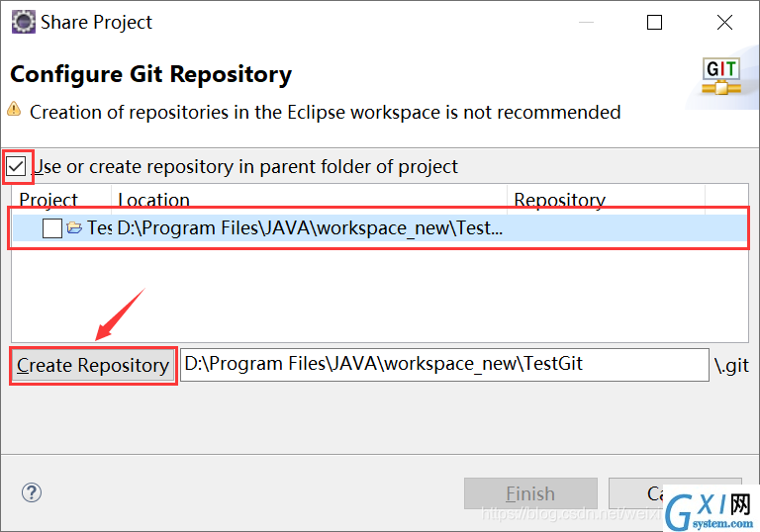Click the Finish button
Screen dimensions: 760x532
tap(530, 493)
